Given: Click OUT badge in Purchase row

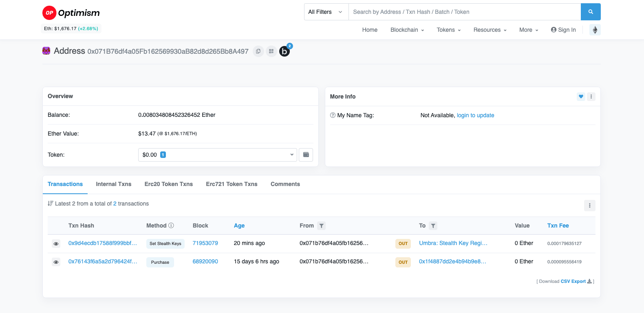Looking at the screenshot, I should click(403, 262).
